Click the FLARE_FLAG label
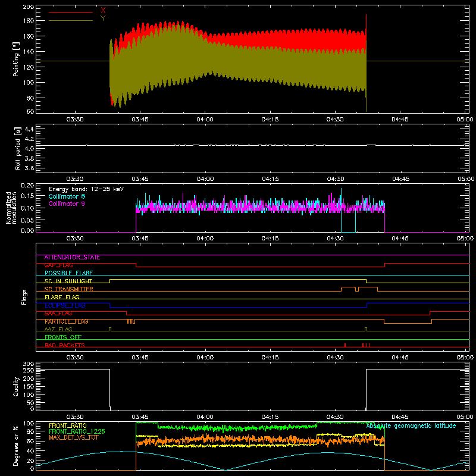 (x=62, y=297)
